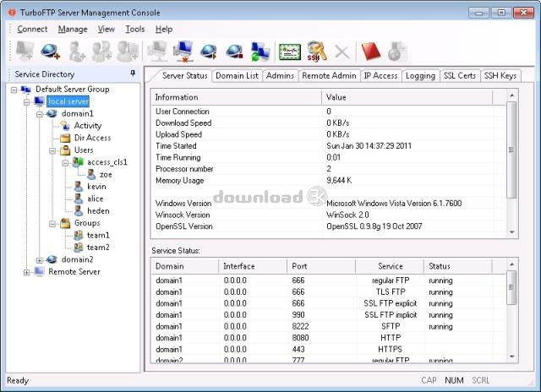Collapse the domain1 tree node

point(40,114)
